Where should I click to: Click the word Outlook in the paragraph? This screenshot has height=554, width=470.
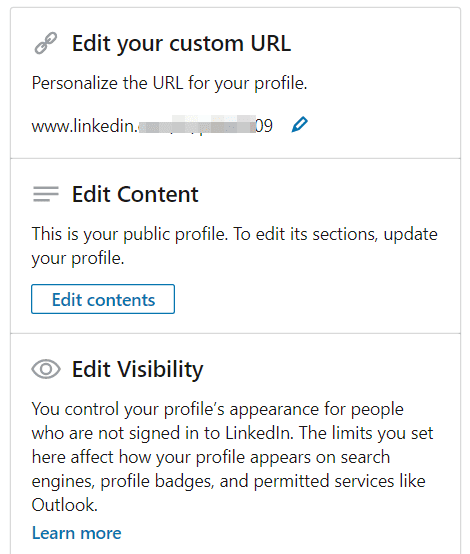[64, 505]
